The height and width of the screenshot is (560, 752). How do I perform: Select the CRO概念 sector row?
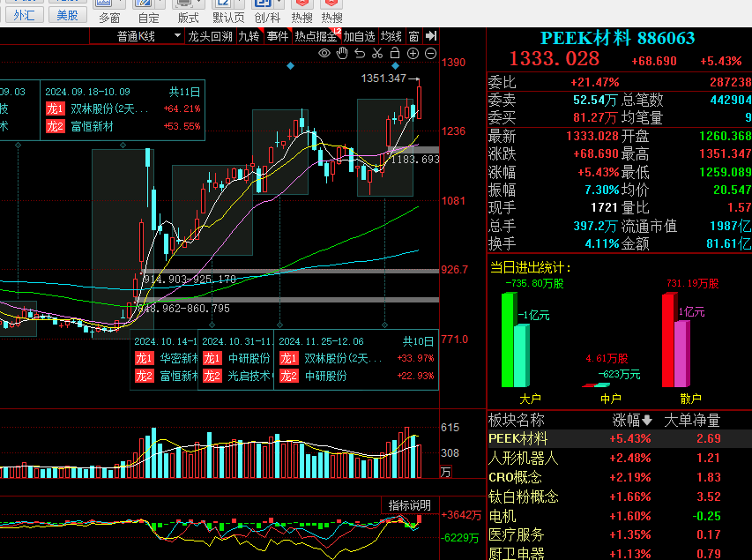coord(620,477)
